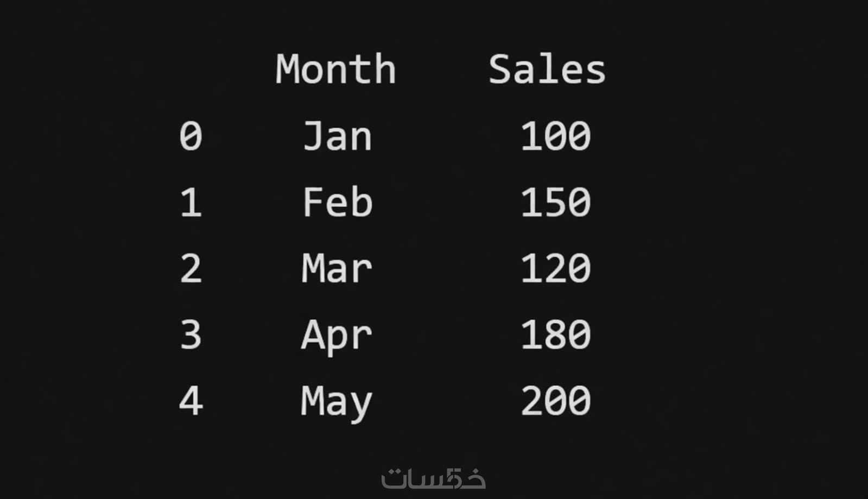Viewport: 868px width, 499px height.
Task: Click the Mar month cell
Action: [x=337, y=269]
